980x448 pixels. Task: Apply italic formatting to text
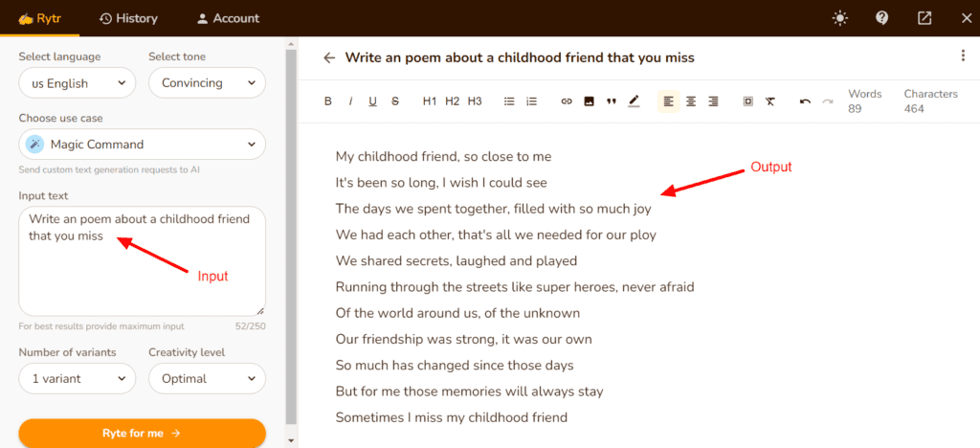pyautogui.click(x=350, y=101)
